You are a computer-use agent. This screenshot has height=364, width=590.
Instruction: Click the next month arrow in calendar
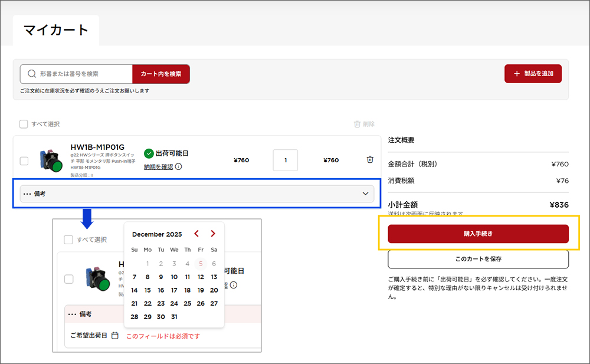click(213, 234)
